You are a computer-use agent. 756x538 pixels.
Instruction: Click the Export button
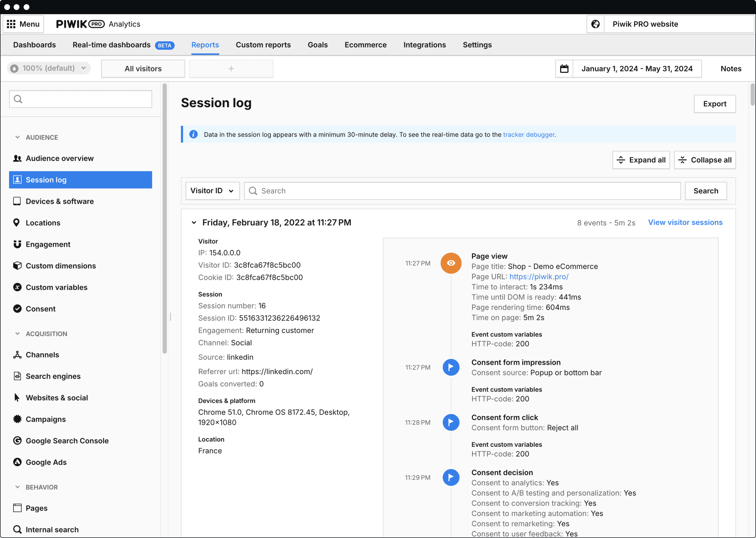pos(715,104)
